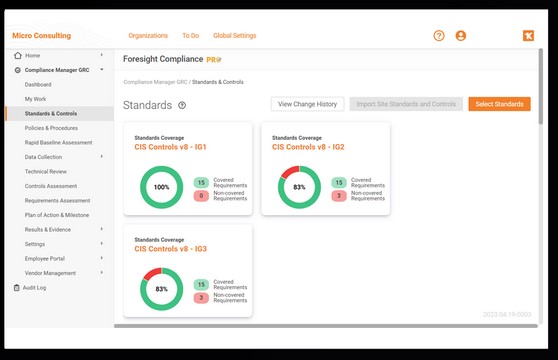
Task: Click the red 0 badge in IG1 card
Action: coord(201,196)
